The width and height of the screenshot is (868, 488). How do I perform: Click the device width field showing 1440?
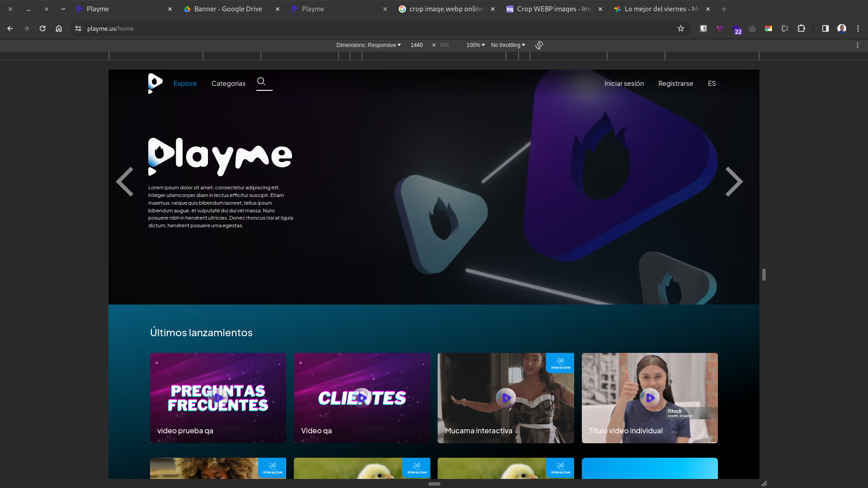point(416,45)
